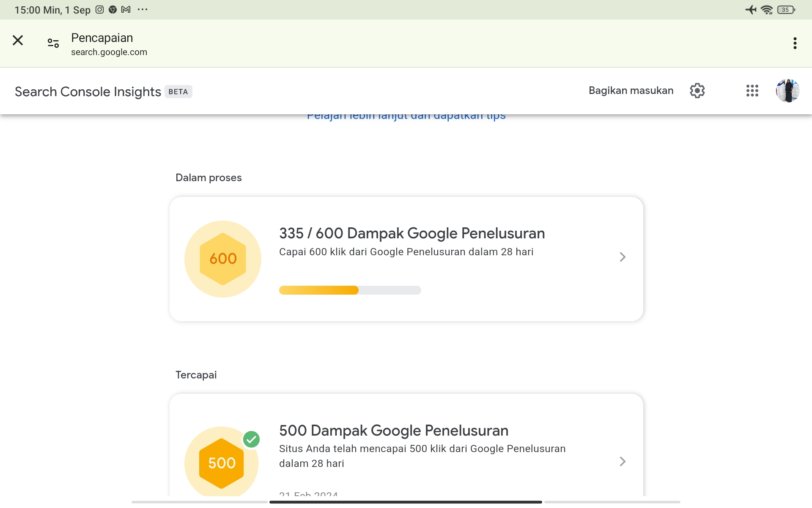
Task: Open the Google account profile picture
Action: pyautogui.click(x=787, y=91)
